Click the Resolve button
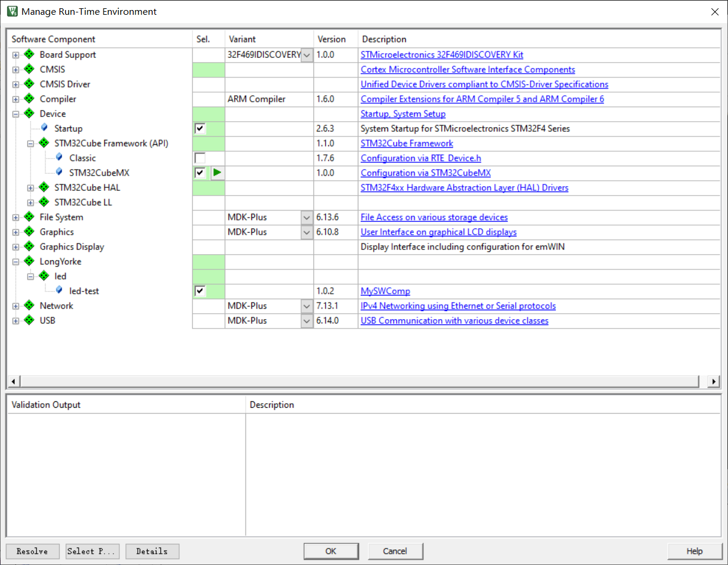 (32, 551)
